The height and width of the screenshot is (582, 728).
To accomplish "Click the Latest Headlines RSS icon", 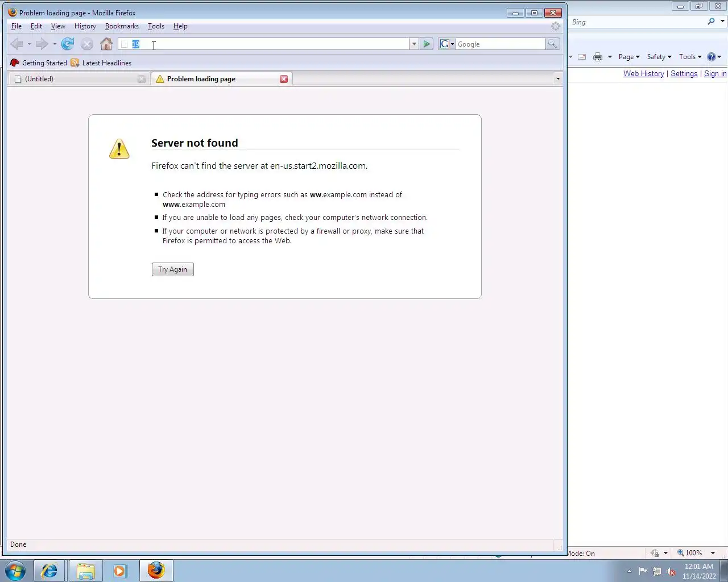I will coord(75,63).
